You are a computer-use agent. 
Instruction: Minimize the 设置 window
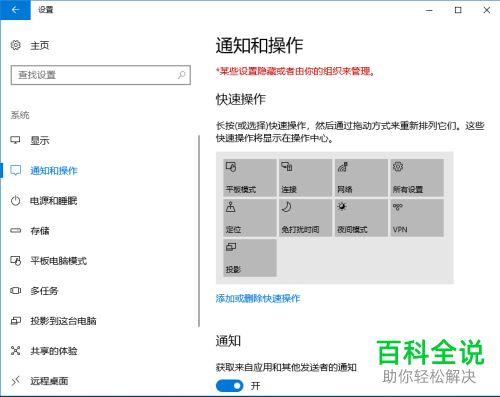click(x=429, y=10)
